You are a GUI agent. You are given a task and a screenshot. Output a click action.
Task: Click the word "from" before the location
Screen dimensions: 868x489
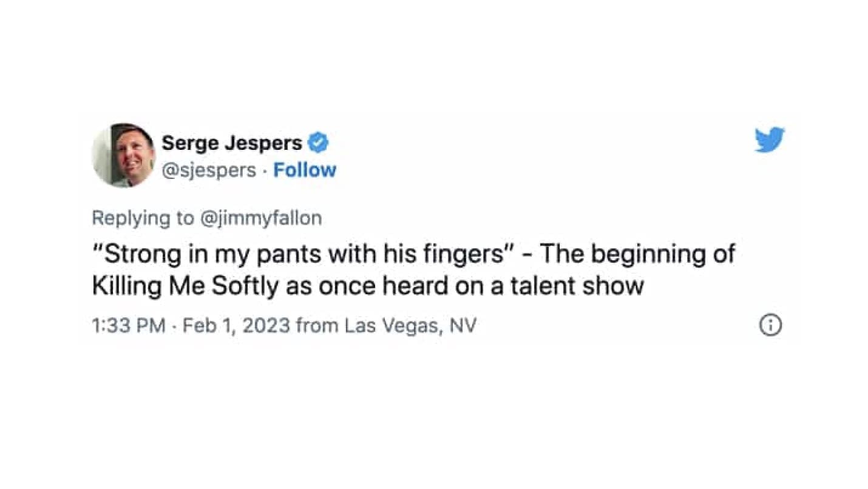tap(317, 326)
